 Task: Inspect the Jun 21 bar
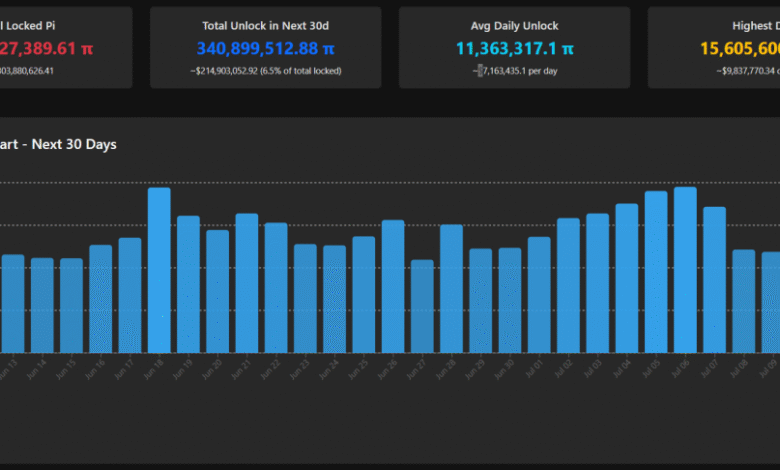[x=247, y=283]
